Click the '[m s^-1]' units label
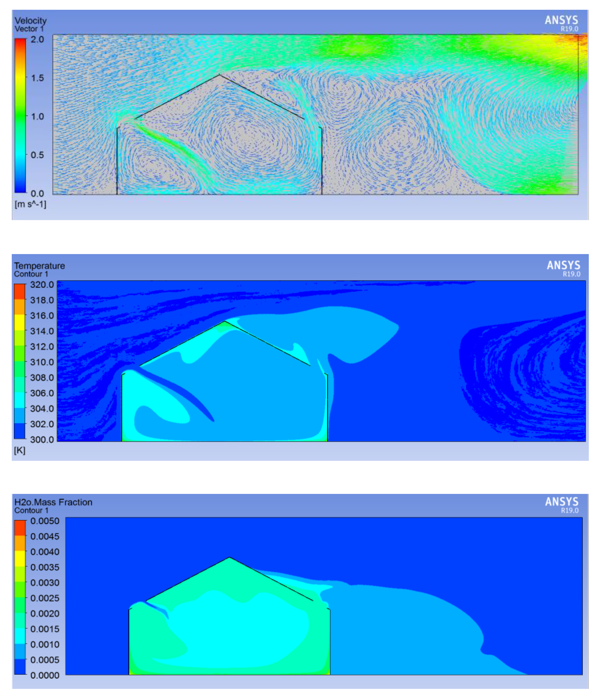Screen dimensions: 597x700 tap(30, 204)
